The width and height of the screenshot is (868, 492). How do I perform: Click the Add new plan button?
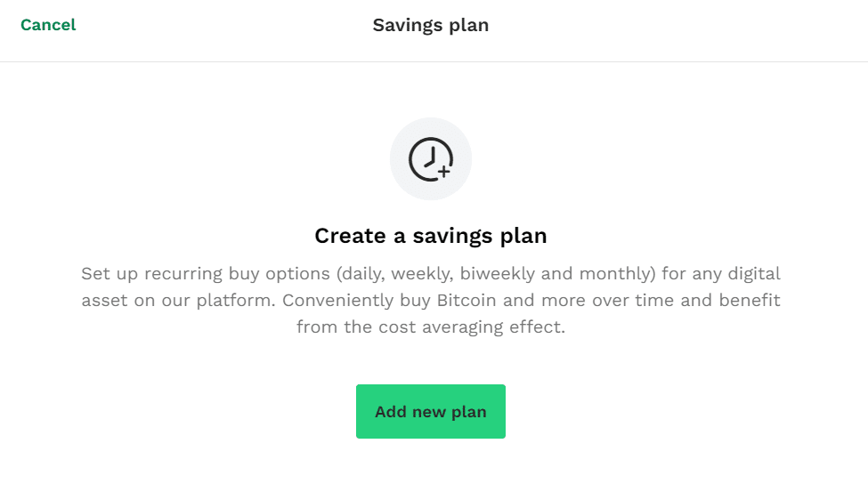431,411
